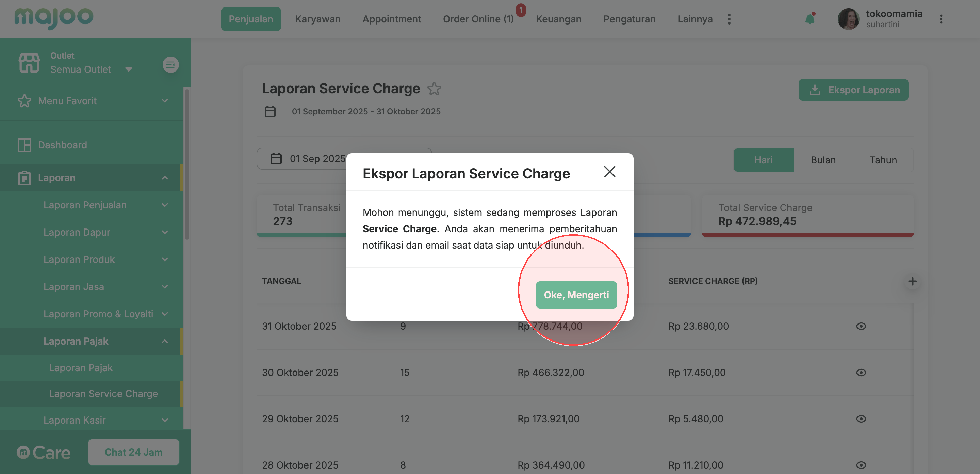
Task: Expand the Laporan Penjualan submenu
Action: click(164, 205)
